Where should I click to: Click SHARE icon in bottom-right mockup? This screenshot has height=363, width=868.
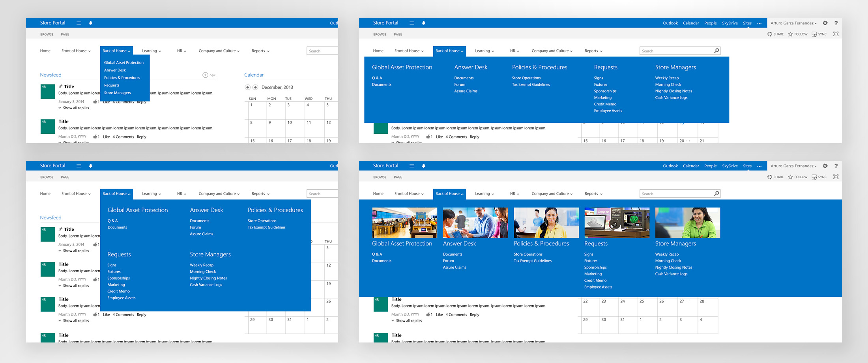coord(769,177)
